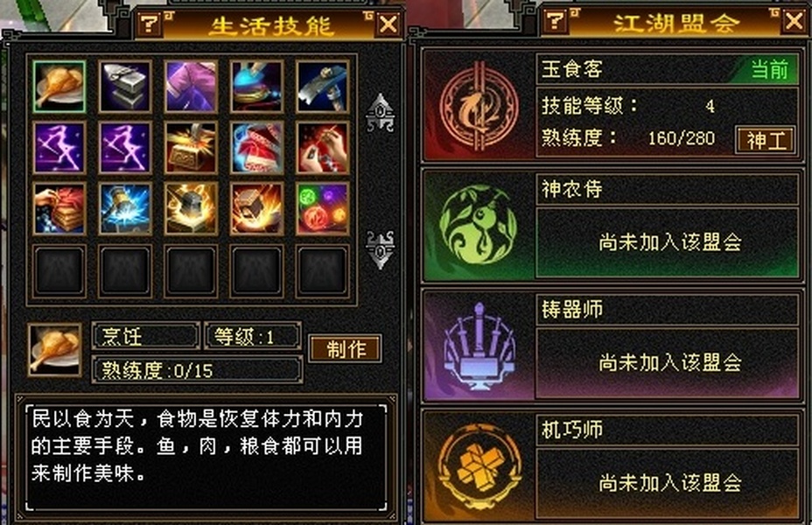Click the red fish emblem of 玉食客
Viewport: 812px width, 525px height.
(x=479, y=108)
